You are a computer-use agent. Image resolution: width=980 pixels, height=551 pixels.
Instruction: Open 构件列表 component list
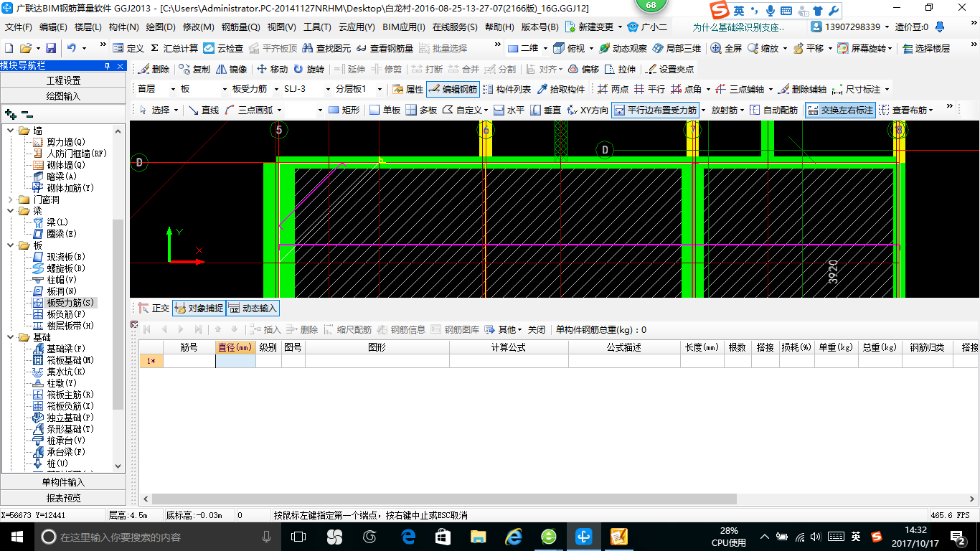pyautogui.click(x=507, y=89)
